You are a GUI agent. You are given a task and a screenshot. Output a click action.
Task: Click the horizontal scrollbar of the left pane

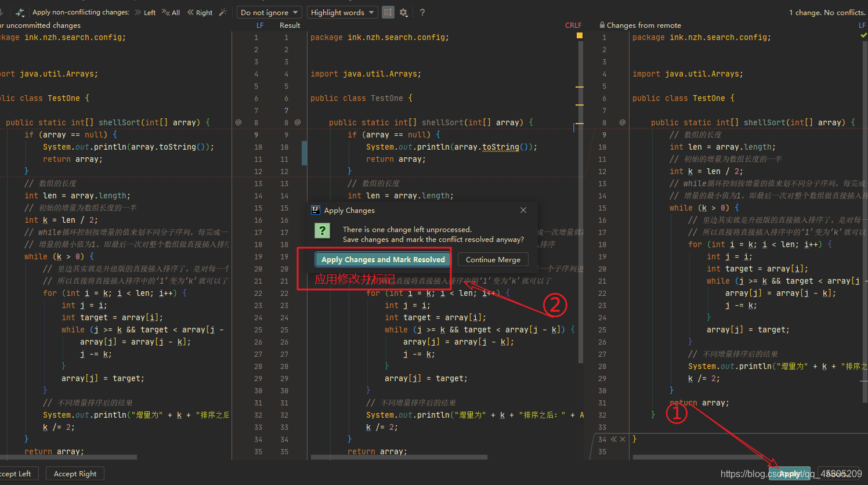pos(68,457)
